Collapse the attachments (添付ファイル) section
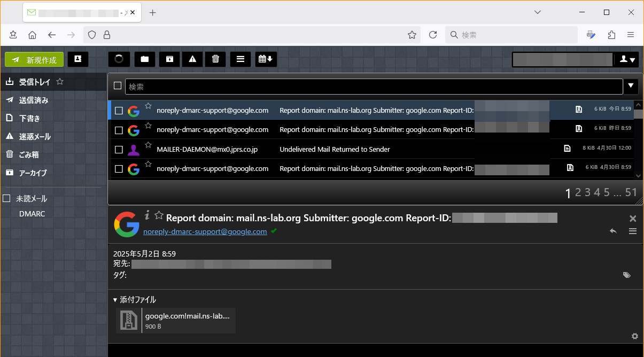The width and height of the screenshot is (644, 357). pos(135,300)
